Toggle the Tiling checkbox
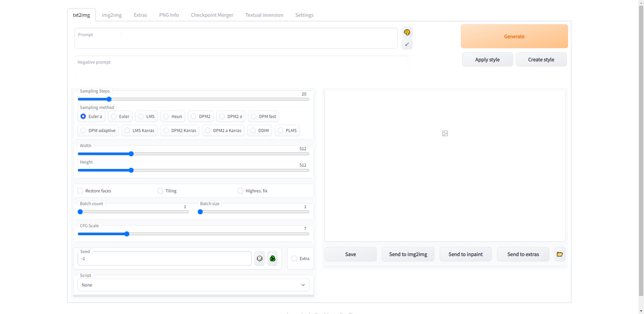 click(160, 190)
